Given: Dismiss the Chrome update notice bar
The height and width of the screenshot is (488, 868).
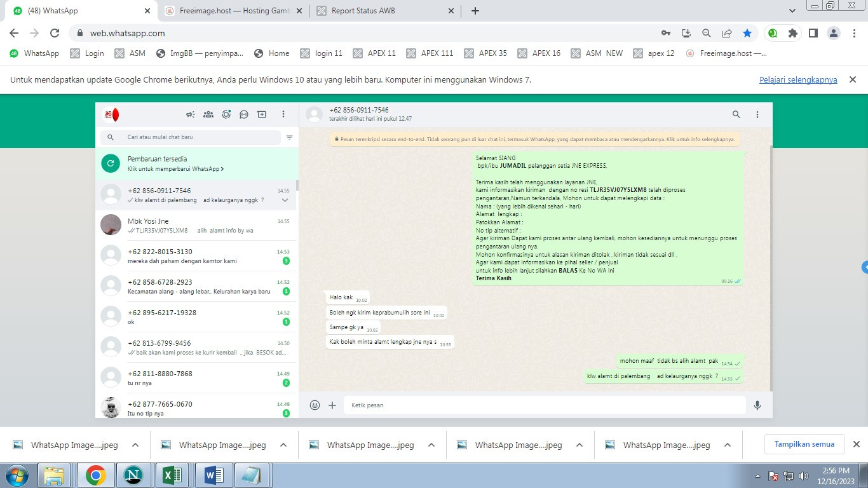Looking at the screenshot, I should [853, 79].
